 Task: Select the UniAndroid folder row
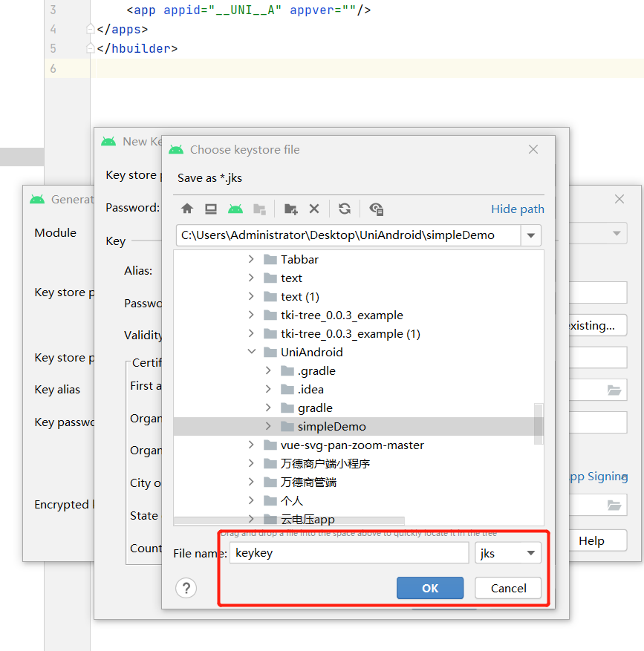pyautogui.click(x=358, y=352)
